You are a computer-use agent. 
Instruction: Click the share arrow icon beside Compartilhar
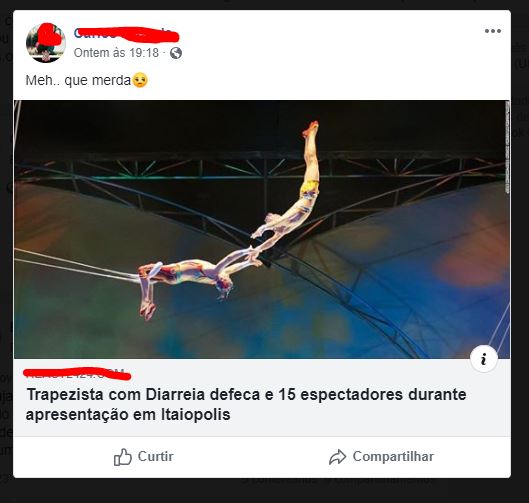337,457
